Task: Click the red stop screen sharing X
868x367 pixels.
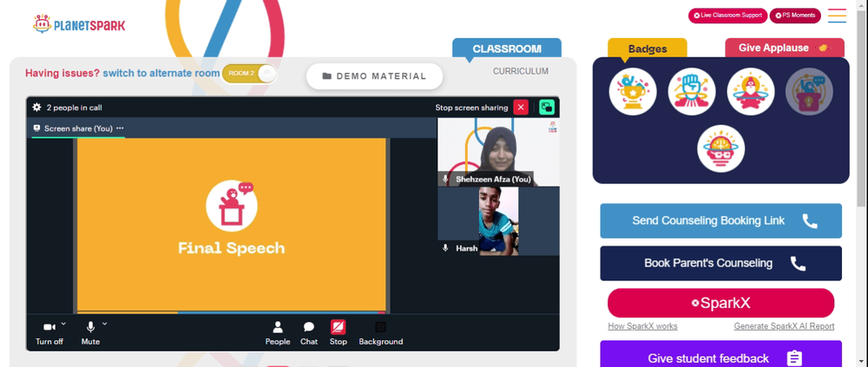Action: [520, 108]
